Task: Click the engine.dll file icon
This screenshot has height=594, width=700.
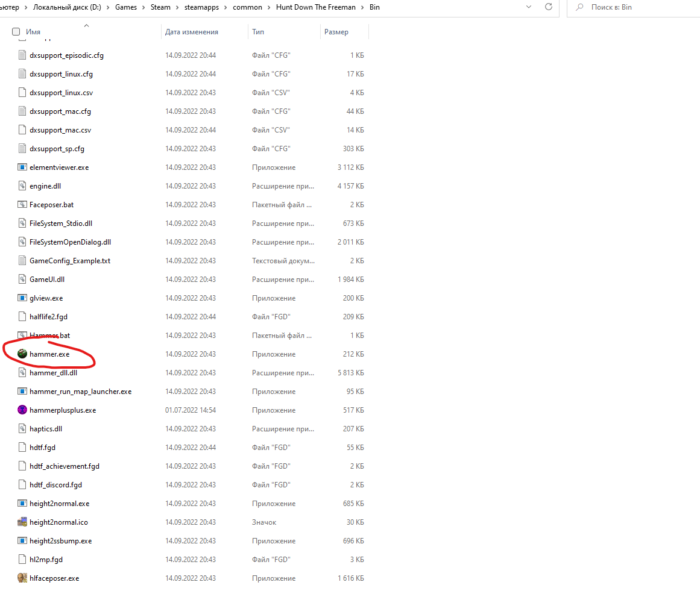Action: point(22,186)
